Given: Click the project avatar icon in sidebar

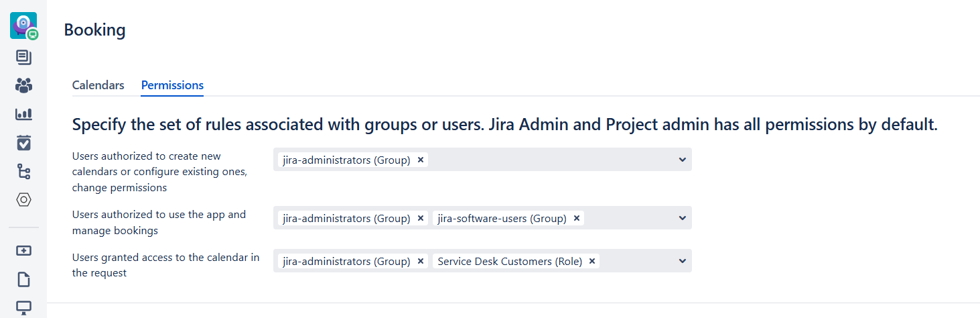Looking at the screenshot, I should pyautogui.click(x=23, y=25).
